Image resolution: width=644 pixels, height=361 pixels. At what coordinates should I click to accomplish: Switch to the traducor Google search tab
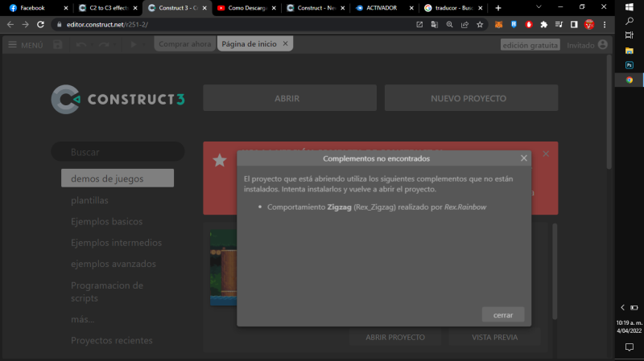pyautogui.click(x=452, y=8)
